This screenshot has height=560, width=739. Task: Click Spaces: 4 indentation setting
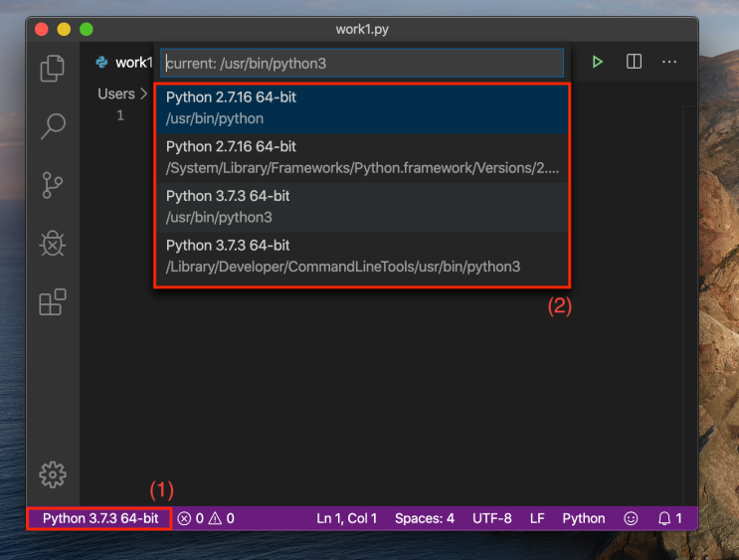point(424,518)
